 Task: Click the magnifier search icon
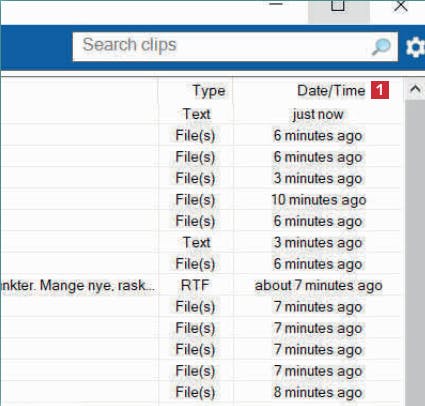(x=381, y=47)
